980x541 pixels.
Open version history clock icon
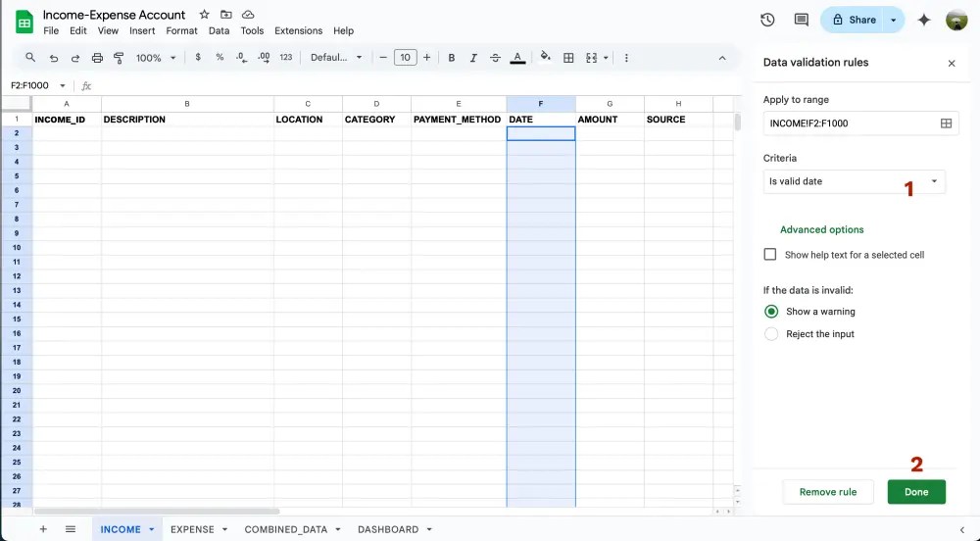coord(767,20)
